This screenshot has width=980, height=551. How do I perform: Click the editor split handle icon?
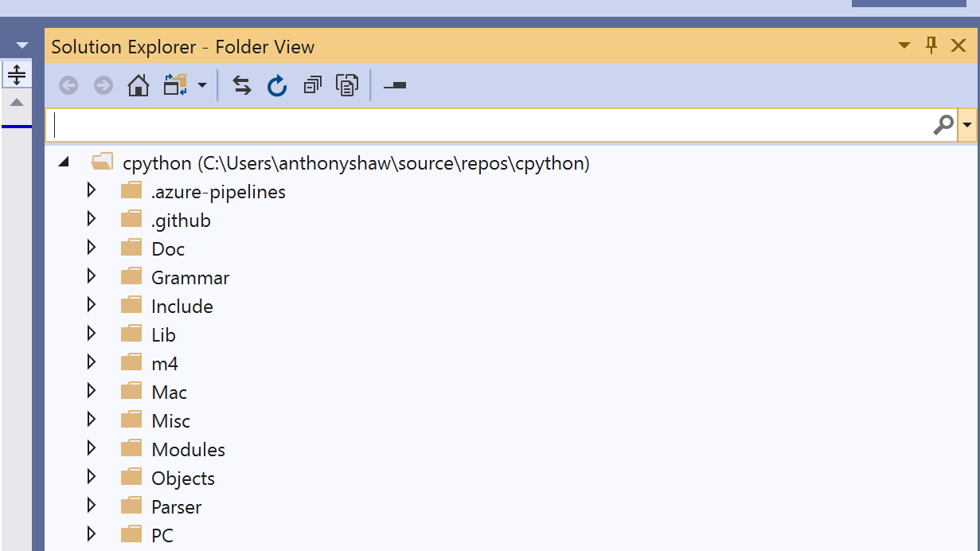pyautogui.click(x=16, y=76)
